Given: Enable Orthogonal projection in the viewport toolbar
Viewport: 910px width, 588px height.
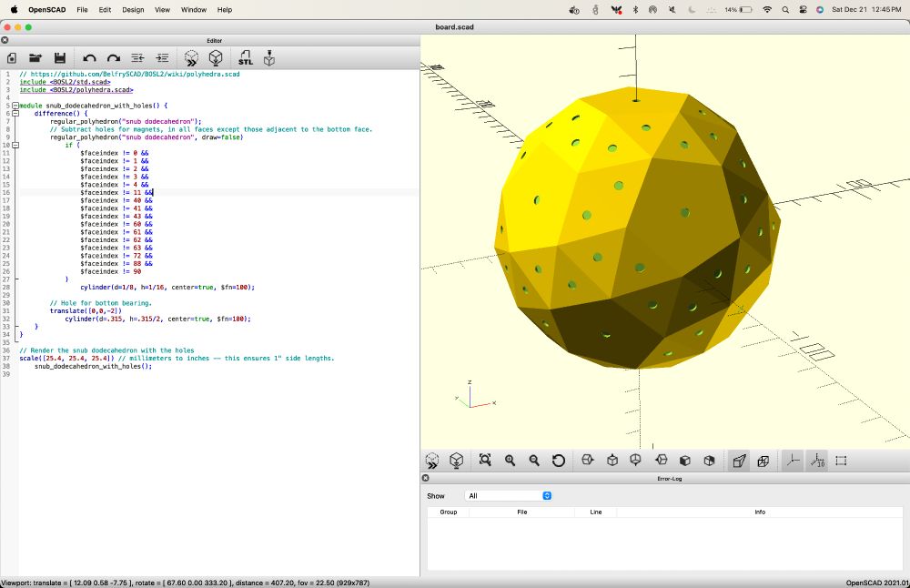Looking at the screenshot, I should point(764,461).
